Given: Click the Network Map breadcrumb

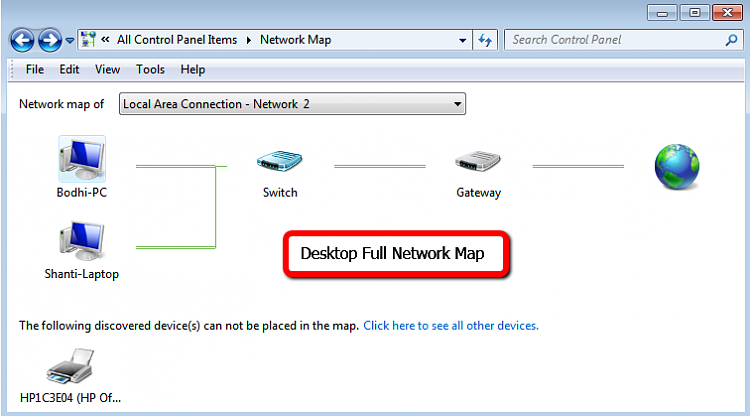Looking at the screenshot, I should (296, 40).
